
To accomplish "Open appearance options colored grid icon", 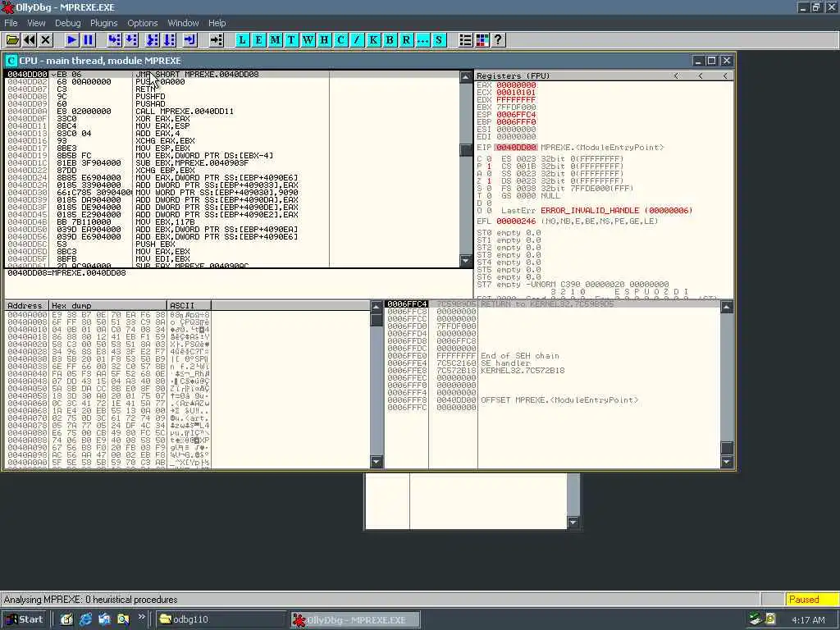I will (x=482, y=39).
